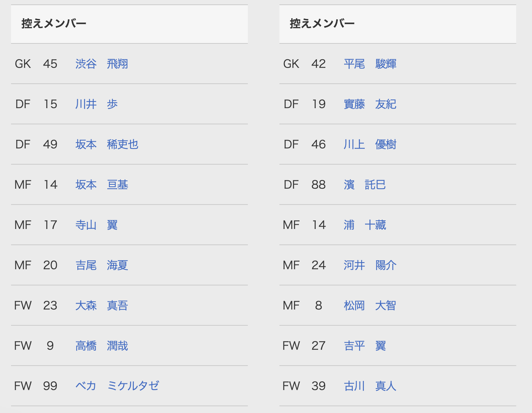Click the 吉平 翼 player link
Viewport: 532px width, 413px height.
tap(365, 345)
